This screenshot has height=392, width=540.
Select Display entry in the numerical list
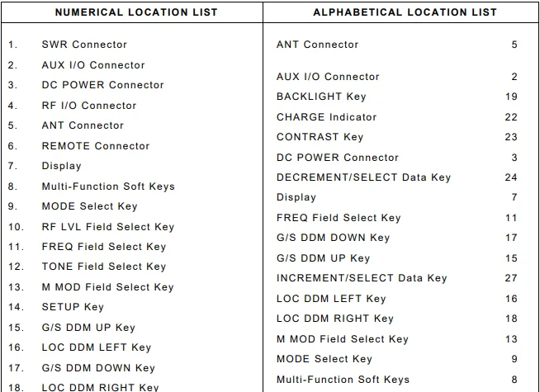pyautogui.click(x=62, y=166)
